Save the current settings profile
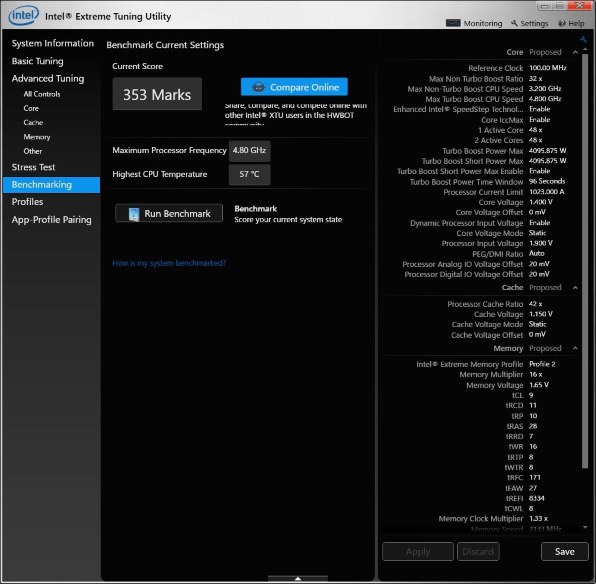596x584 pixels. 564,551
